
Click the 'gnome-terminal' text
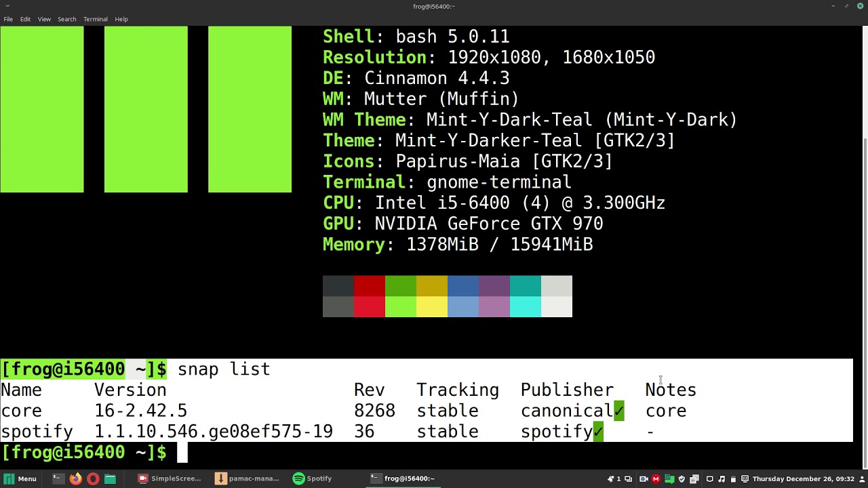click(x=499, y=182)
